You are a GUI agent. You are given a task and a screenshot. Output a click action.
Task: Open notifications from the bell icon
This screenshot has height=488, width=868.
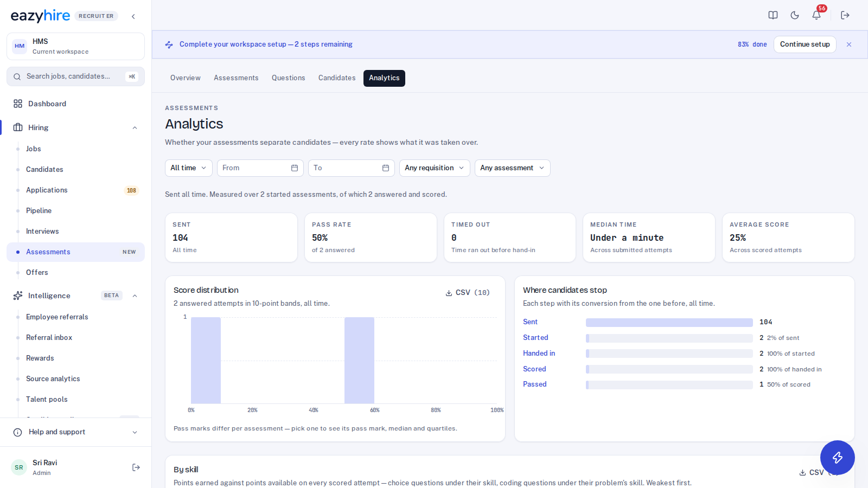816,15
